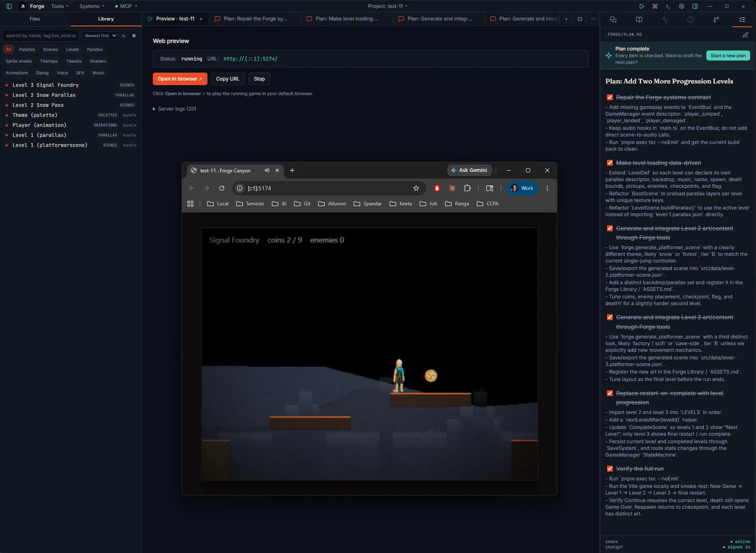This screenshot has height=553, width=756.
Task: Open the Plan: Generate and integr... tab
Action: 439,19
